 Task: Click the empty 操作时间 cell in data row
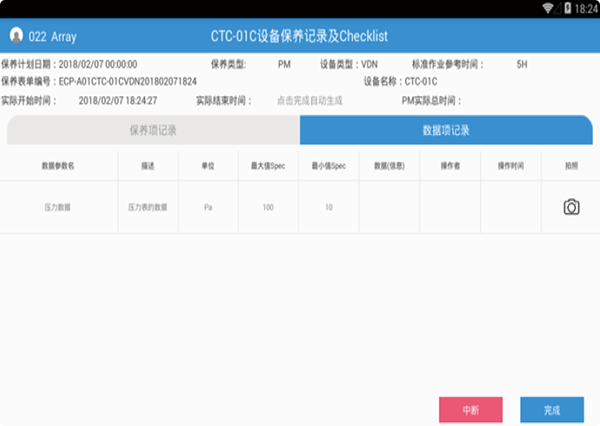click(511, 207)
